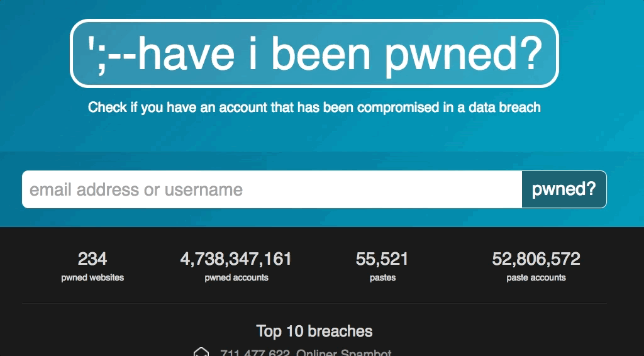Select the "pwned websites" label
The width and height of the screenshot is (644, 356).
tap(92, 277)
